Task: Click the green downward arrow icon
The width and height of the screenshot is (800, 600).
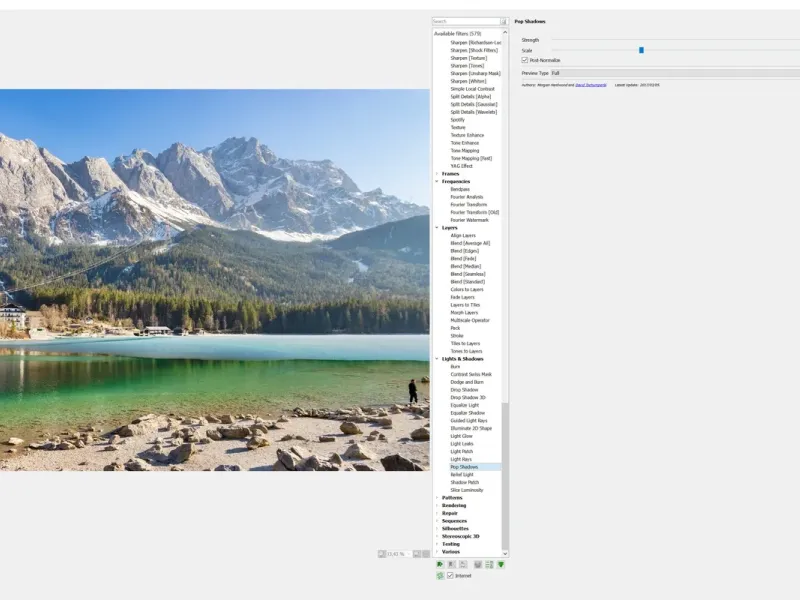Action: coord(501,564)
